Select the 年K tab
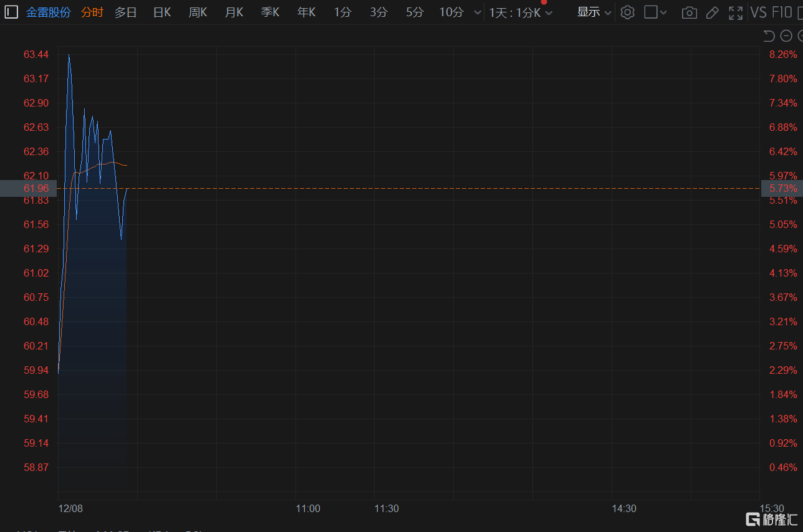 tap(307, 12)
